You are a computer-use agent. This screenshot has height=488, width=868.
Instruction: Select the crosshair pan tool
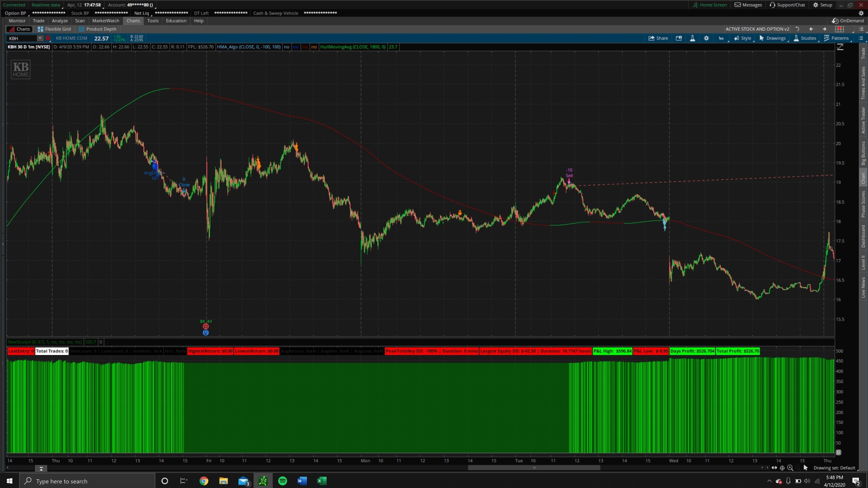click(782, 467)
